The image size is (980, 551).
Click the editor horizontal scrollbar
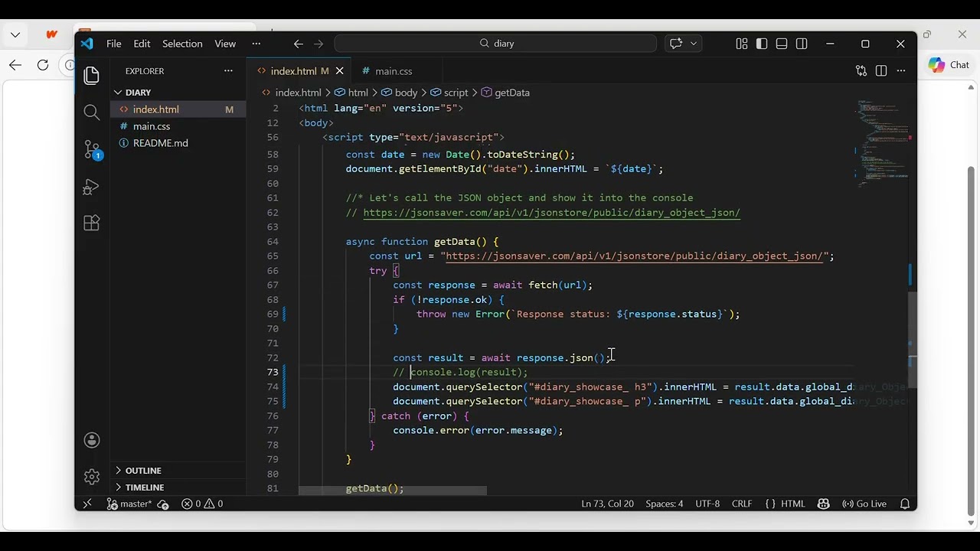pyautogui.click(x=393, y=491)
